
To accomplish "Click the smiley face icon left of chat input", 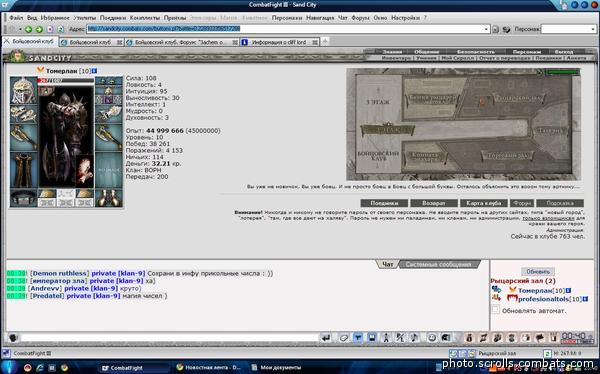I will point(13,338).
